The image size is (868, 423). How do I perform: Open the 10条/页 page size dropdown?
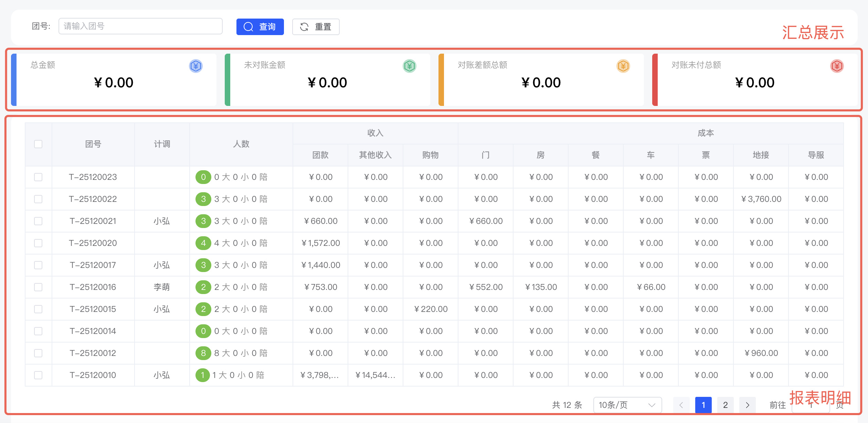627,405
